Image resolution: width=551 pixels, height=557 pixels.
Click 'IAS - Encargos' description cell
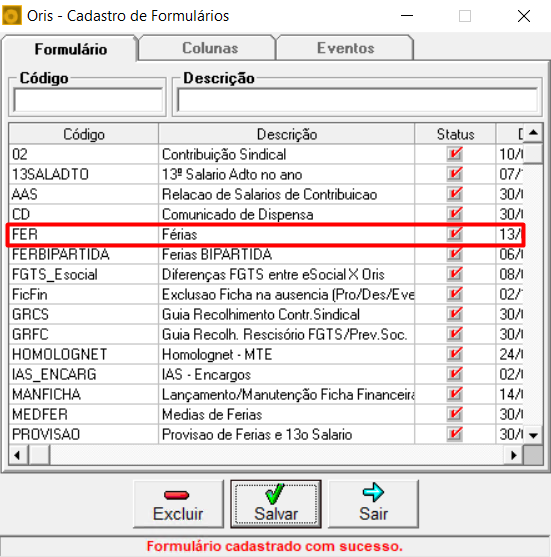(x=286, y=374)
